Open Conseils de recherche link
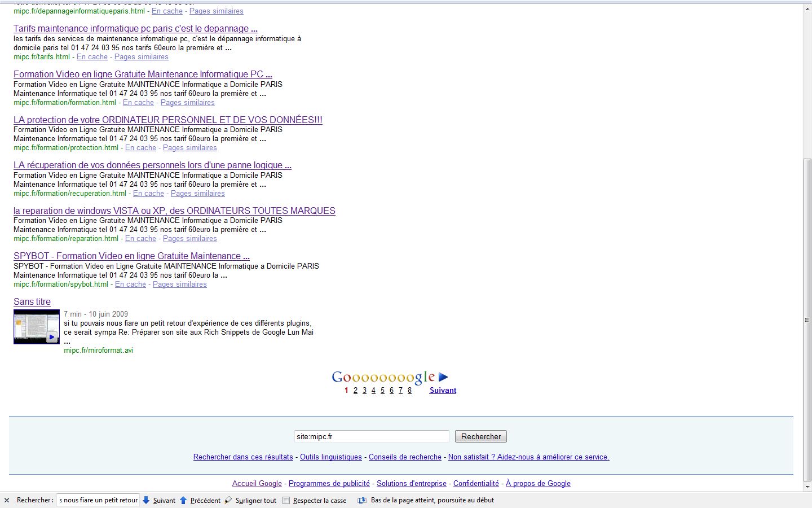 pyautogui.click(x=405, y=457)
